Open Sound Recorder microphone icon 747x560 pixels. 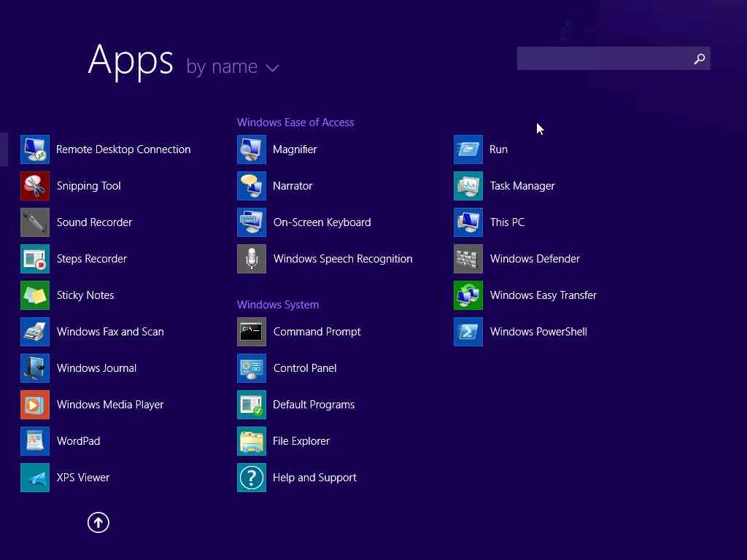(x=35, y=222)
